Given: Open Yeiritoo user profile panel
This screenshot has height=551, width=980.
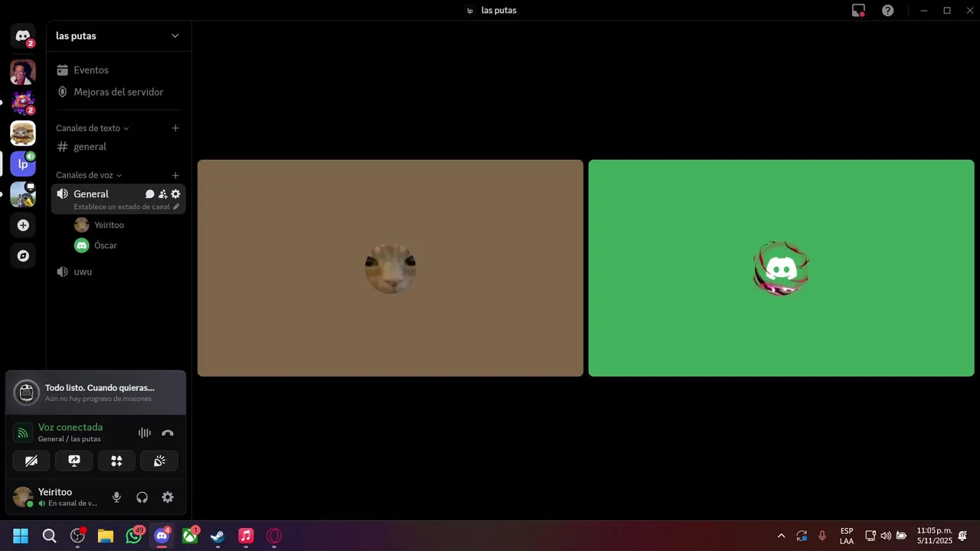Looking at the screenshot, I should (56, 497).
